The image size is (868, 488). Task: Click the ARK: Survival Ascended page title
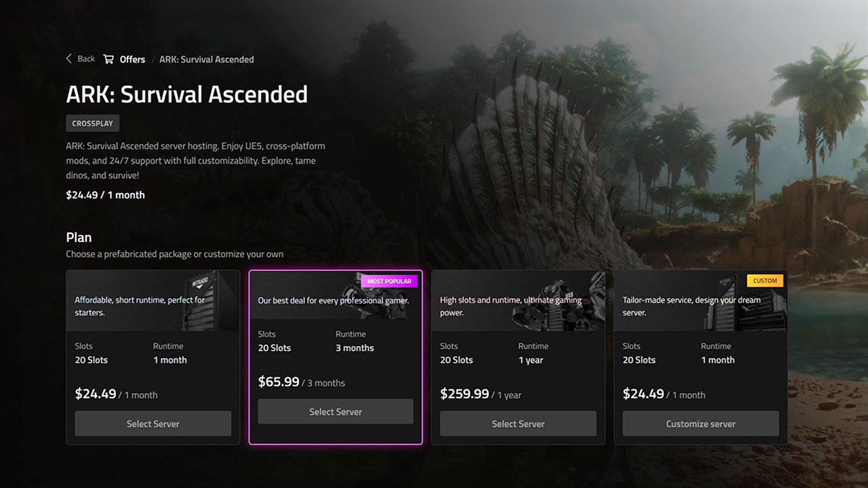186,94
